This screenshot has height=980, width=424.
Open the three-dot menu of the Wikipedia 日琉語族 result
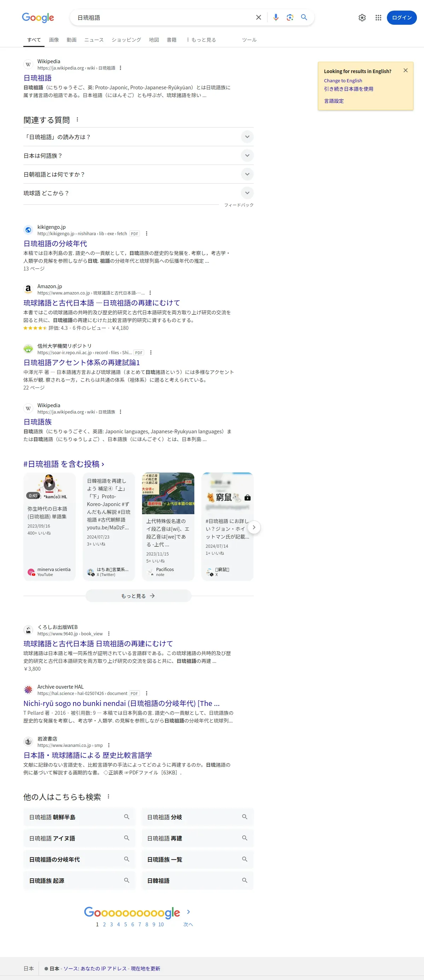pyautogui.click(x=120, y=412)
